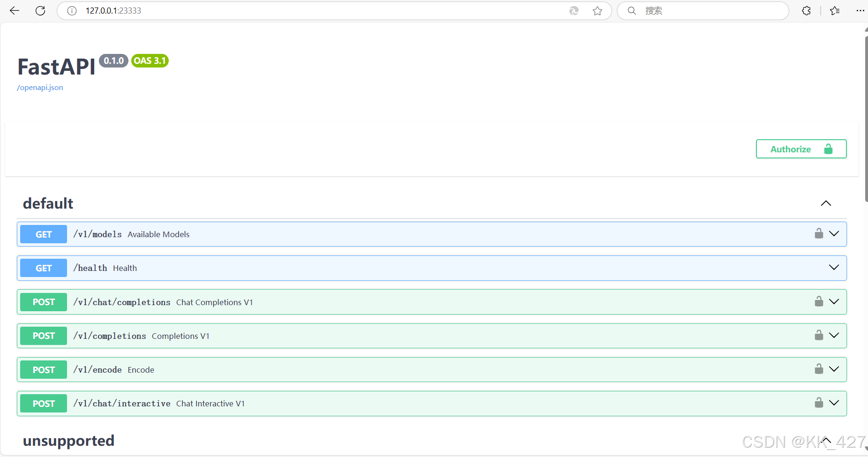Screen dimensions: 868x457
Task: Open the /openapi.json link
Action: coord(40,88)
